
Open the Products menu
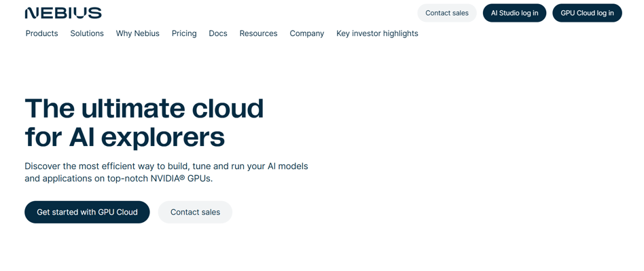tap(42, 34)
